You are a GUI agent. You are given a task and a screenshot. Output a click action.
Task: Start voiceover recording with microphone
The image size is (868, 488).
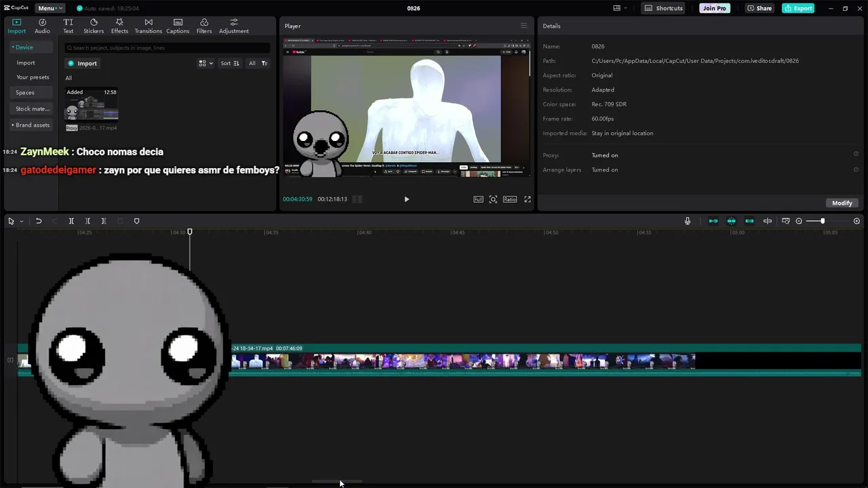click(688, 221)
